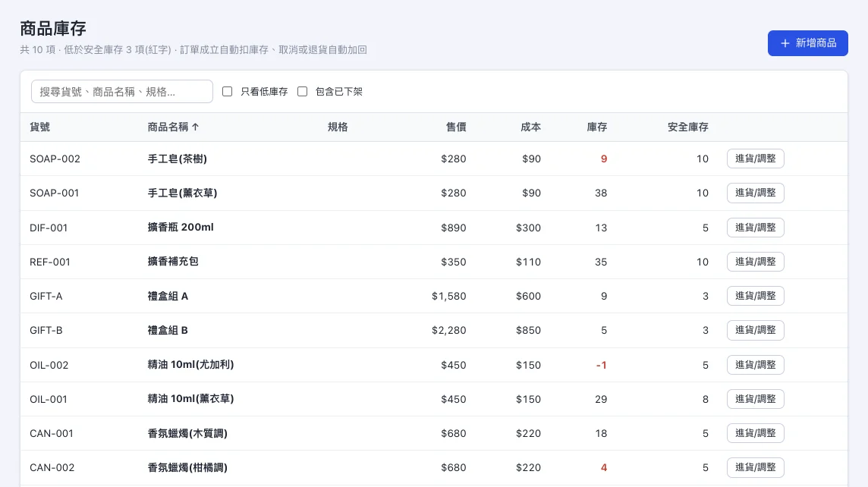The width and height of the screenshot is (868, 487).
Task: Select product name 手工皂(茶樹)
Action: tap(177, 159)
